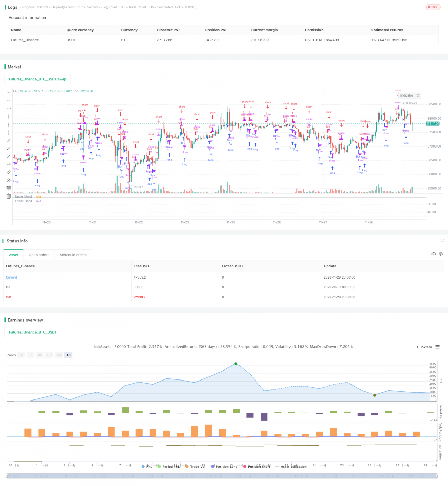The width and height of the screenshot is (448, 486).
Task: Select the diagonal straight line tool extending both ways
Action: point(9,140)
